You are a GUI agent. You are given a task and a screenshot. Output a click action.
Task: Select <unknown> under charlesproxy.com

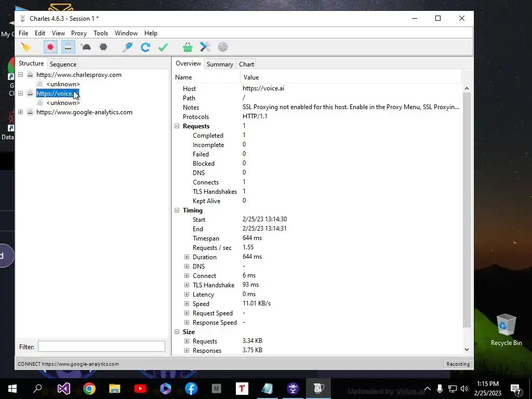(63, 84)
